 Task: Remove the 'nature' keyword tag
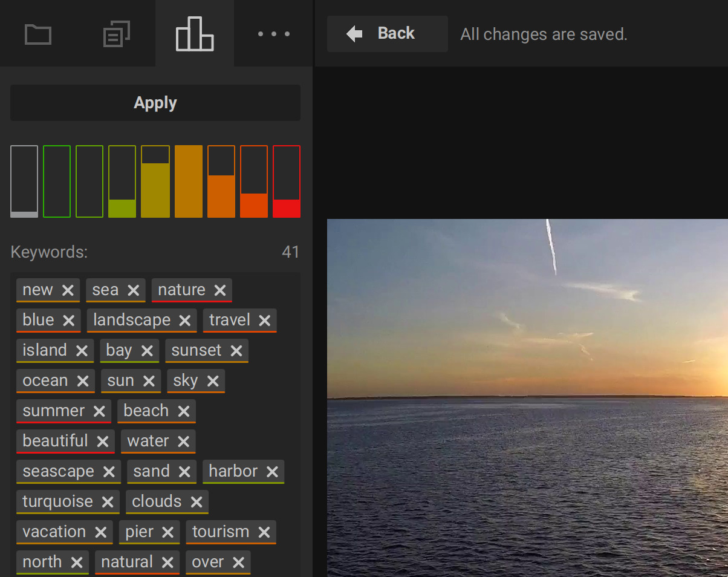220,290
